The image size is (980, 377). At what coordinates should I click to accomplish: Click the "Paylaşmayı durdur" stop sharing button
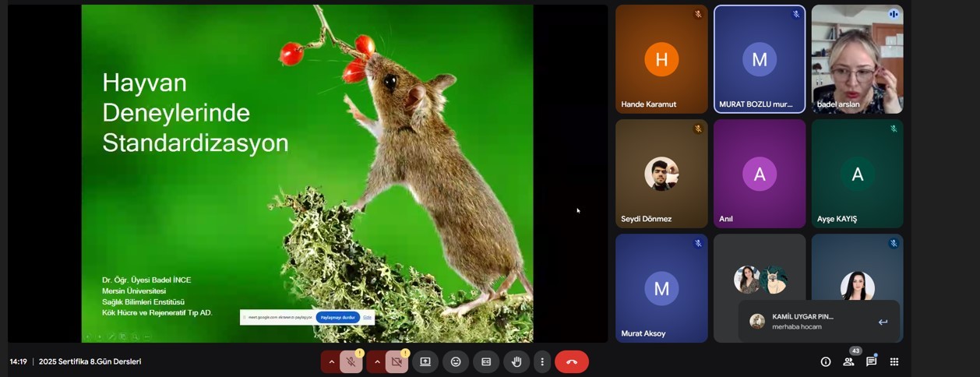pyautogui.click(x=338, y=317)
